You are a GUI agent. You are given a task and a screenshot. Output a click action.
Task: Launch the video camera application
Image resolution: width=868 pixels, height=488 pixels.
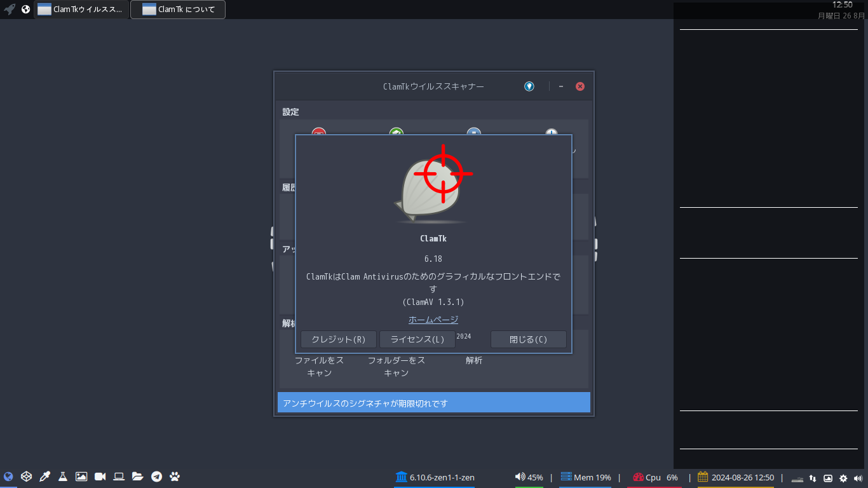click(100, 477)
